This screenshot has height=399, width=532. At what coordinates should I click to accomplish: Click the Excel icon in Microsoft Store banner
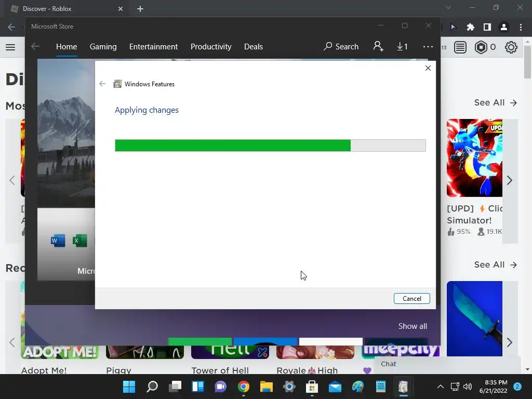click(x=79, y=241)
